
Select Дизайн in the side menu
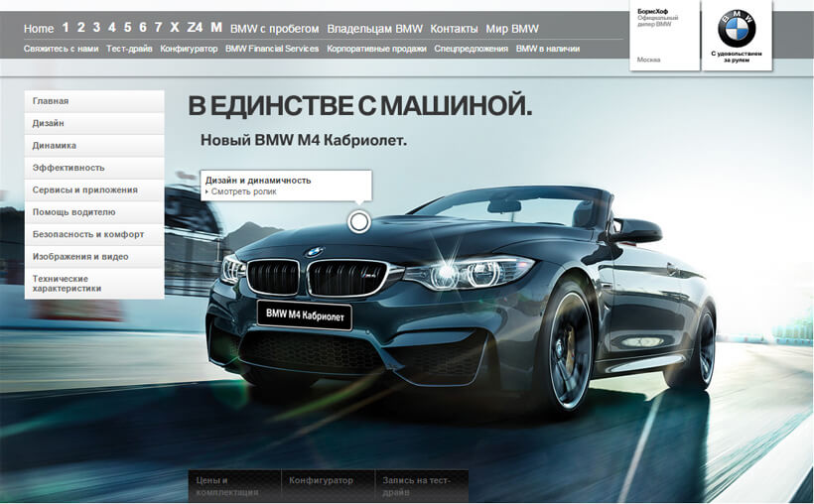(94, 124)
